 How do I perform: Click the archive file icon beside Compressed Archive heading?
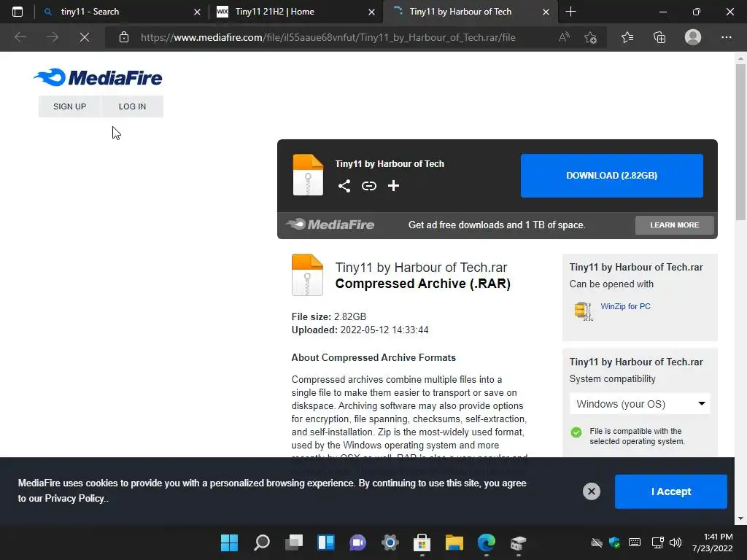click(x=307, y=275)
